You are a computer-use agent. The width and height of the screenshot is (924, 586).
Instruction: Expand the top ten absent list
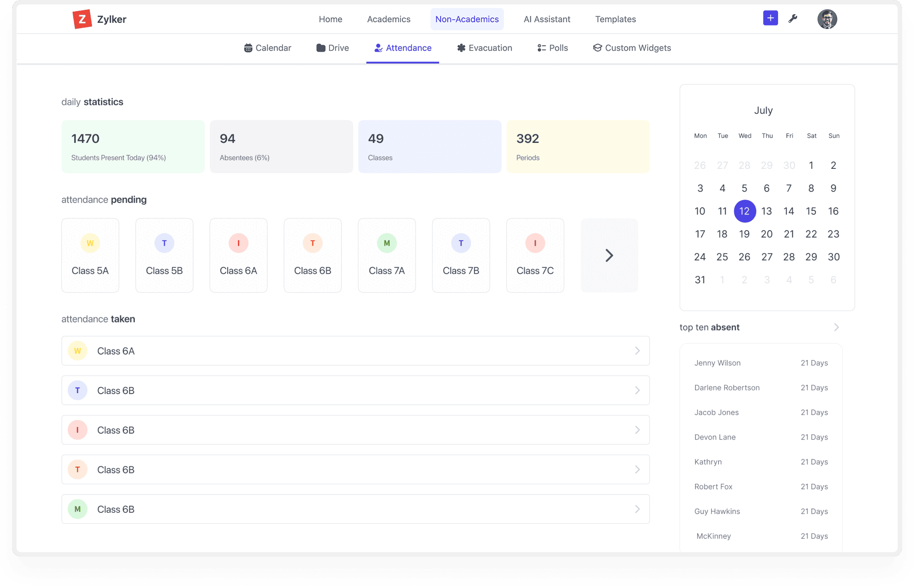(x=836, y=327)
